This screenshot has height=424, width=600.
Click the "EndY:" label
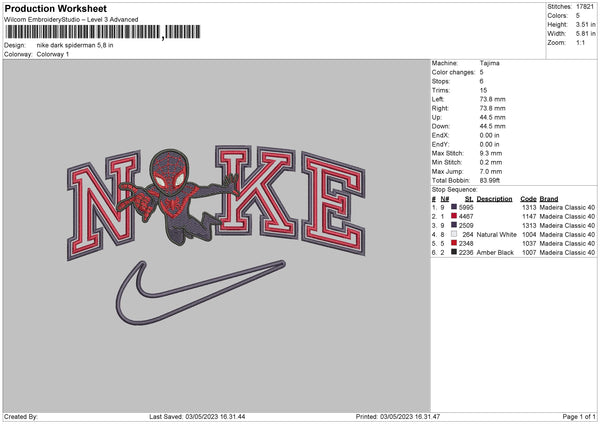[x=440, y=144]
